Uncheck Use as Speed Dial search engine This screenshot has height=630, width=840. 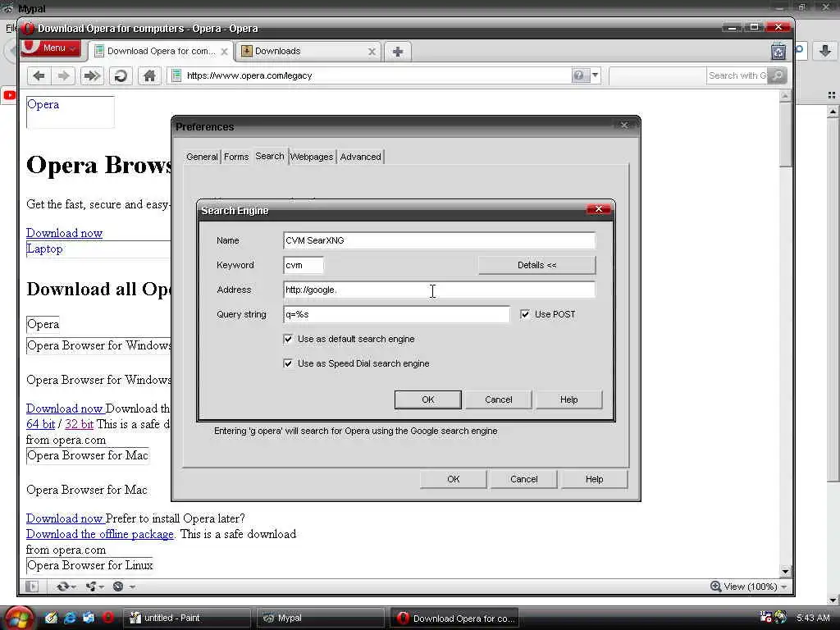click(288, 363)
